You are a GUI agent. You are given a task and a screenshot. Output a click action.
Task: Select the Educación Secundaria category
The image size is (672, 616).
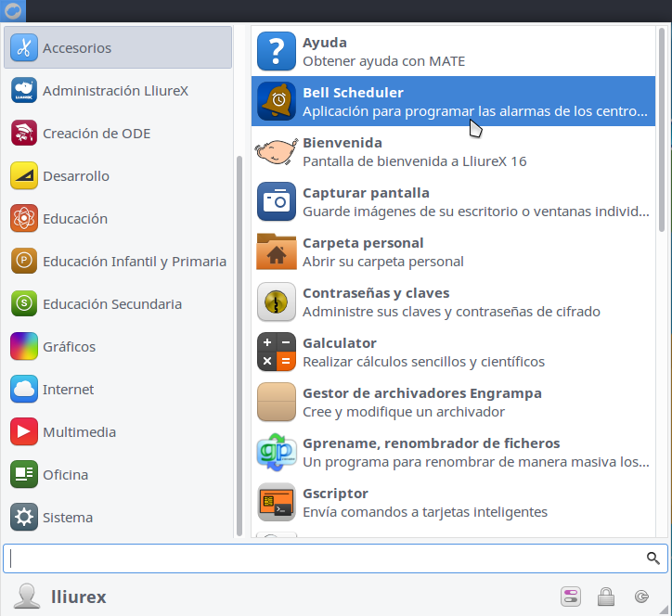(118, 304)
